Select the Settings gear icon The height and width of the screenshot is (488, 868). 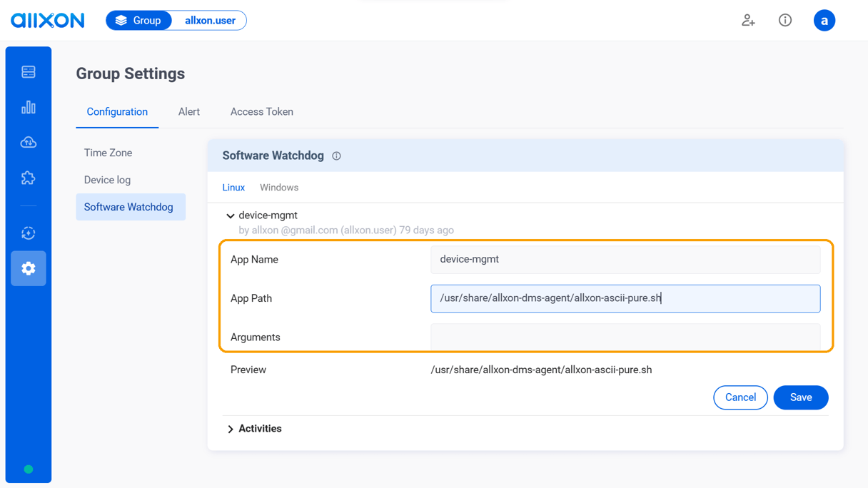pos(28,268)
